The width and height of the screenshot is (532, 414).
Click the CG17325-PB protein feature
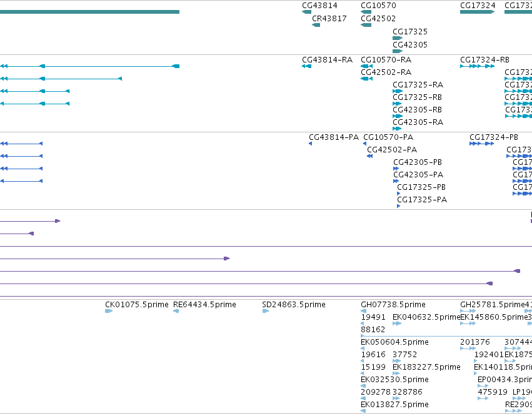point(399,194)
